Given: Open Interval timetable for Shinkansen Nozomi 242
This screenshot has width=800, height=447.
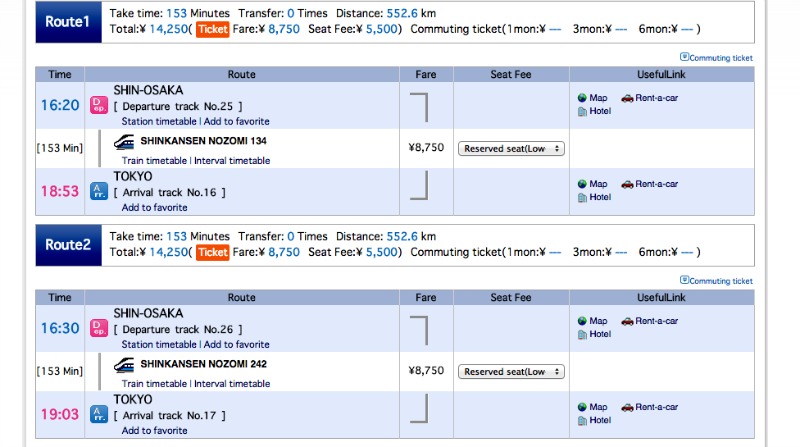Looking at the screenshot, I should tap(232, 383).
